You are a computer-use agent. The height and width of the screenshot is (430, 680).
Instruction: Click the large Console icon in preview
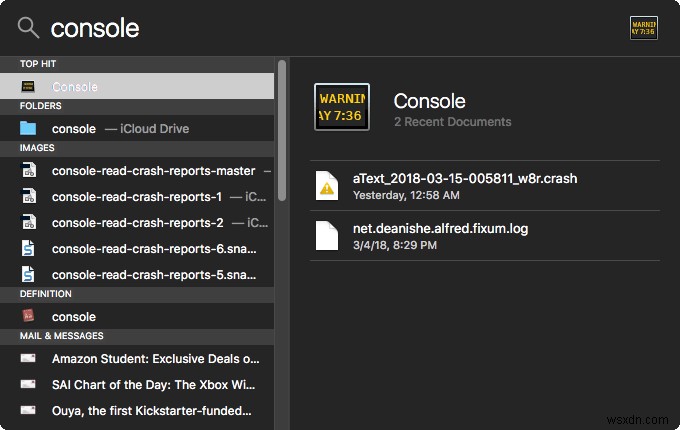[x=342, y=108]
